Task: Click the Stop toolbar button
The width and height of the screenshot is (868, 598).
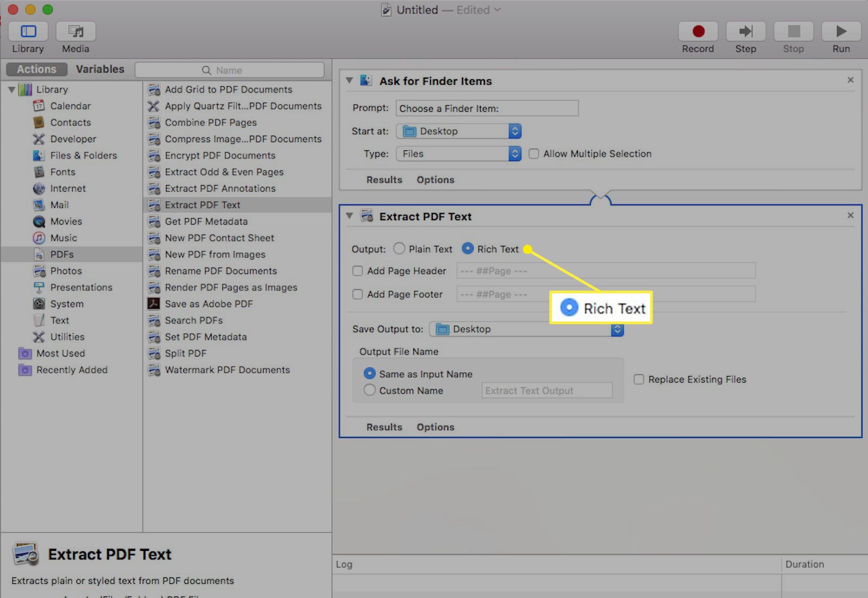Action: (794, 31)
